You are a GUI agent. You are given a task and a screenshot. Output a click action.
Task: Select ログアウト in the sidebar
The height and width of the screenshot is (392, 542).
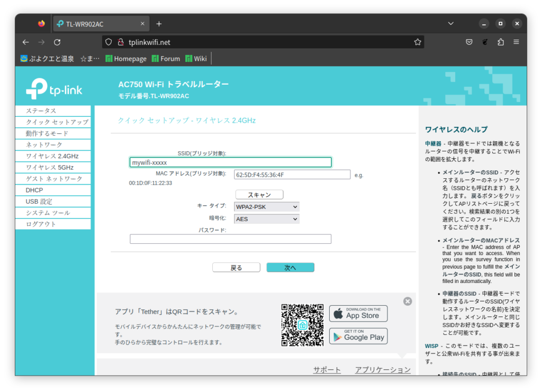(53, 224)
